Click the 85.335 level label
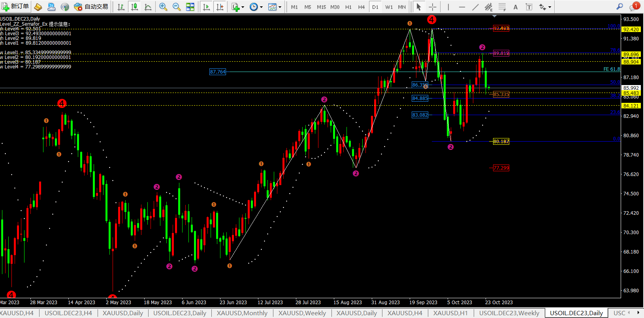 501,94
